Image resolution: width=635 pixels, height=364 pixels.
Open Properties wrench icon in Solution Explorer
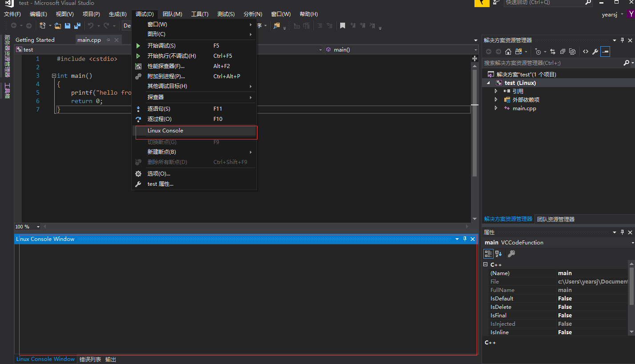pos(595,52)
